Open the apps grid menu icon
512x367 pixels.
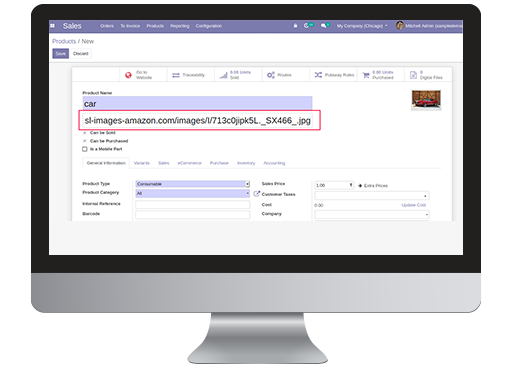[52, 26]
